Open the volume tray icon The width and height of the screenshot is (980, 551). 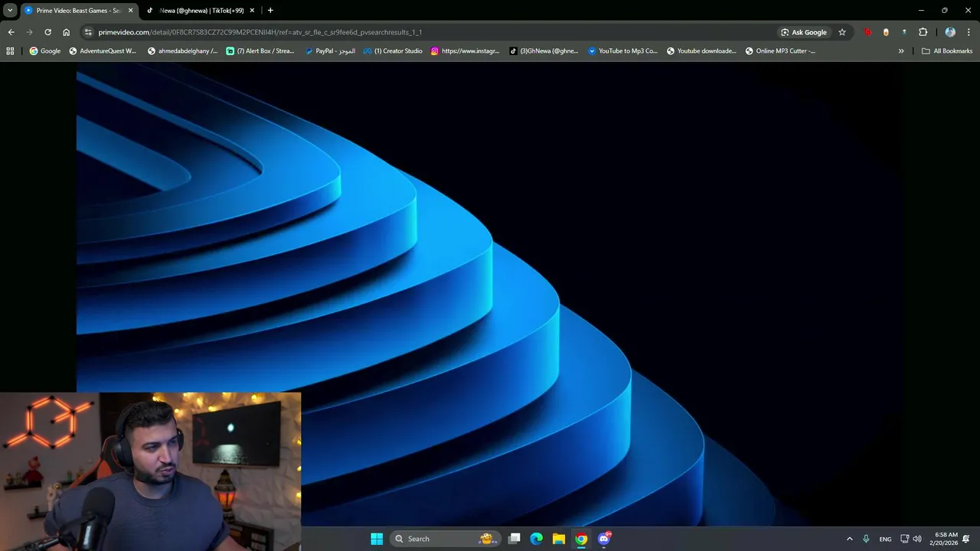click(x=917, y=539)
